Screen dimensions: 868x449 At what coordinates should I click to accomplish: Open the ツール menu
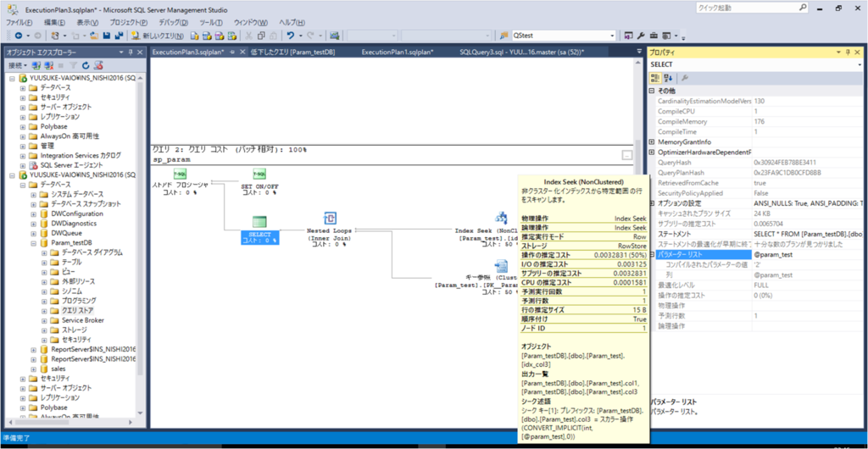(x=210, y=22)
